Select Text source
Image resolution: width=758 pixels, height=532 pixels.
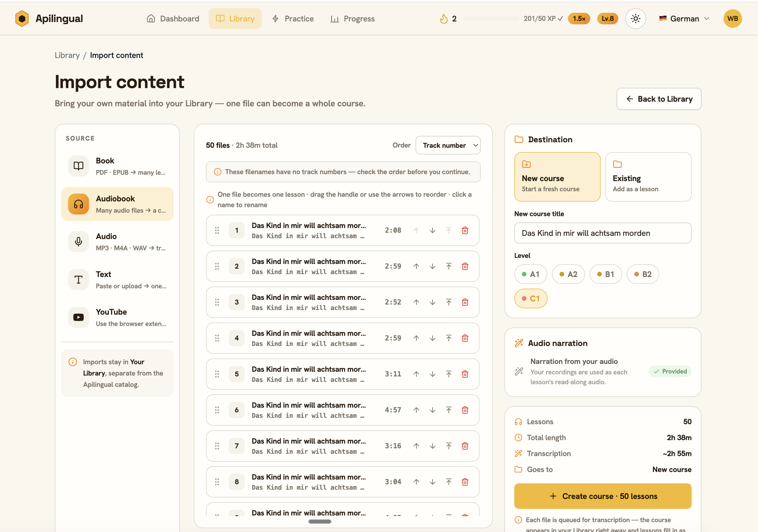click(117, 280)
